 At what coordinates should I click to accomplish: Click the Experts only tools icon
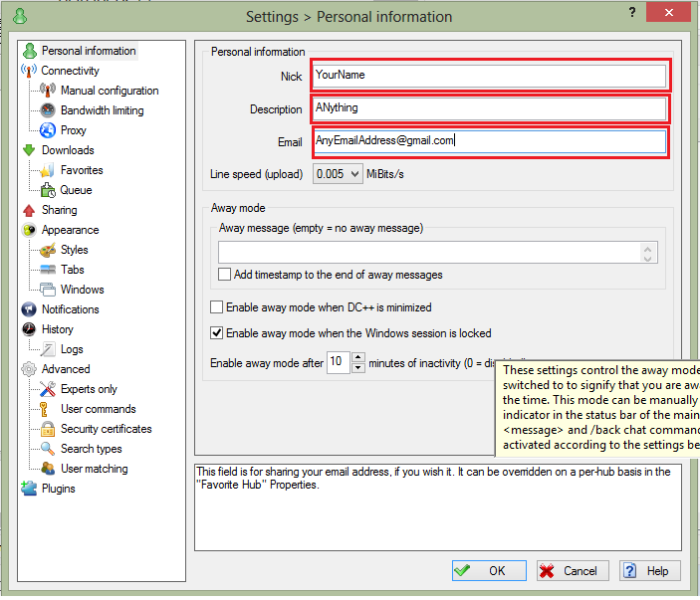(x=48, y=389)
